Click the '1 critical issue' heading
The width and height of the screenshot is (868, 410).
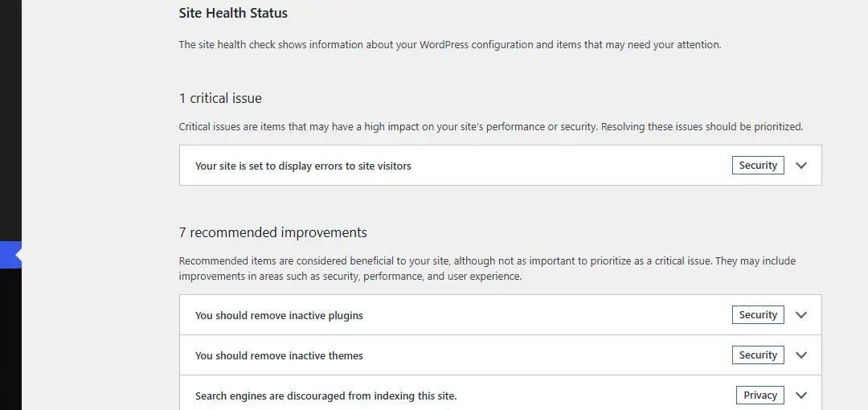(x=220, y=99)
